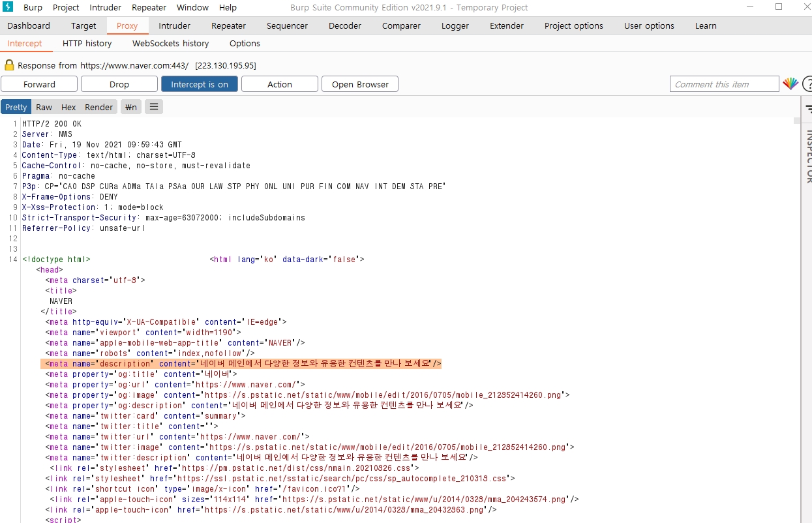The width and height of the screenshot is (812, 523).
Task: Click the meta og:url line
Action: [x=175, y=384]
